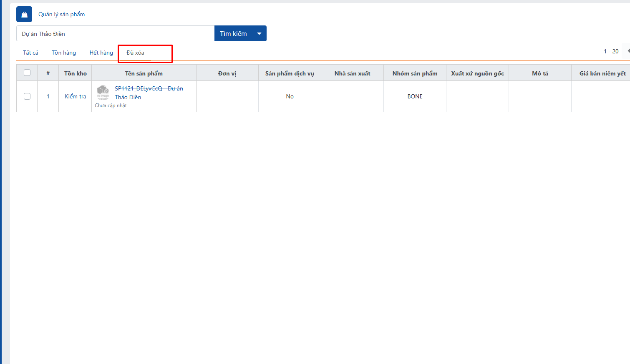Click the shopping bag product management icon
The height and width of the screenshot is (364, 630).
point(24,15)
